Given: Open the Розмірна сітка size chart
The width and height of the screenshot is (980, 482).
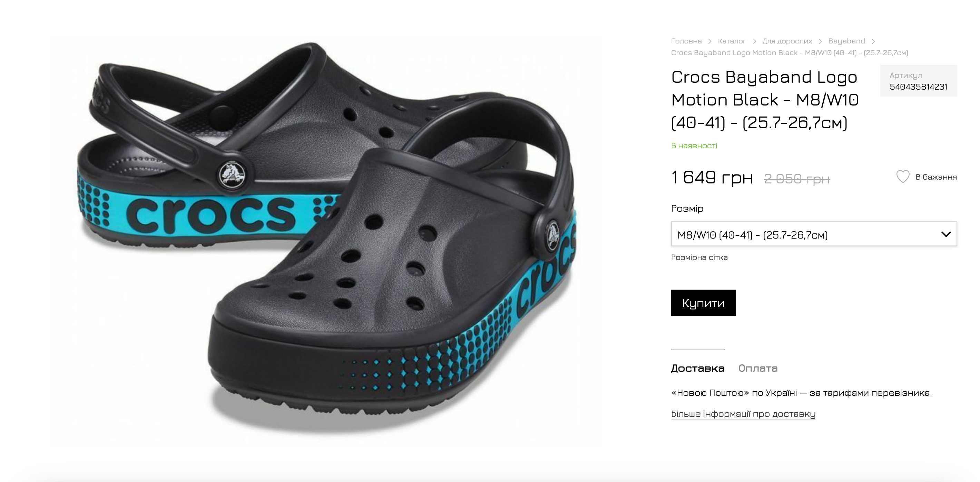Looking at the screenshot, I should (699, 257).
